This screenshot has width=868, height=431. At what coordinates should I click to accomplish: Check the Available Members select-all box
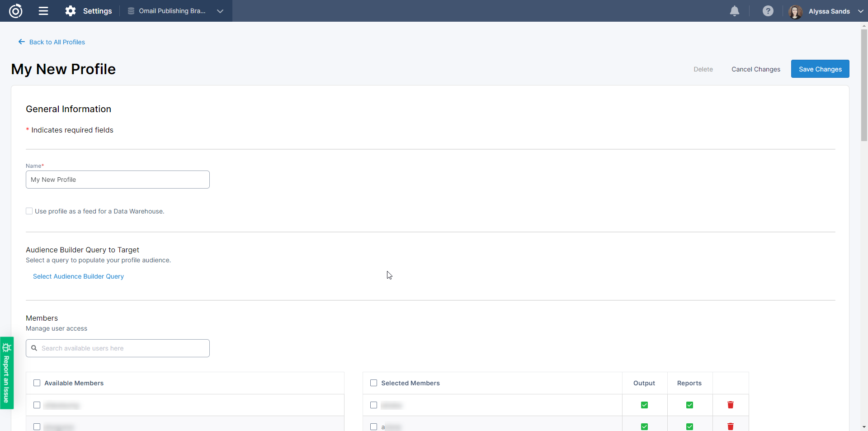coord(37,383)
